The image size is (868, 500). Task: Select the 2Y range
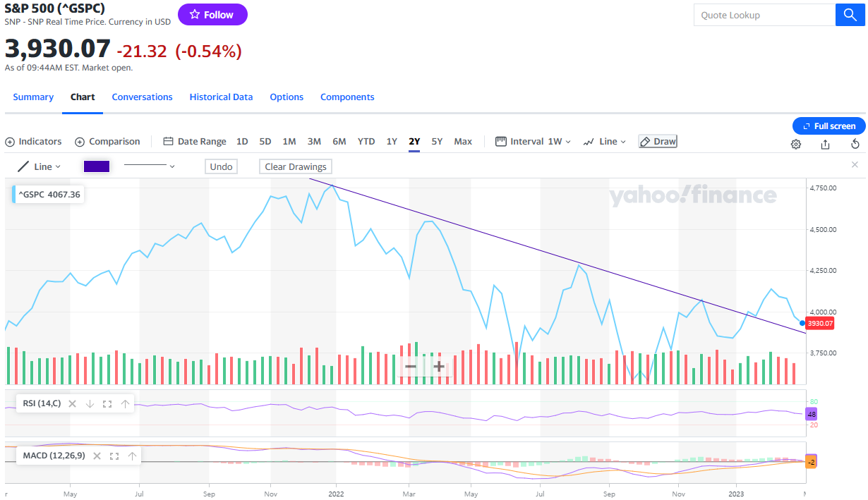414,141
